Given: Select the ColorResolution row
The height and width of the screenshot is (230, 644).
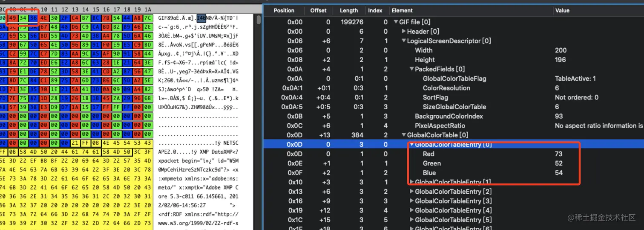Looking at the screenshot, I should [x=454, y=88].
